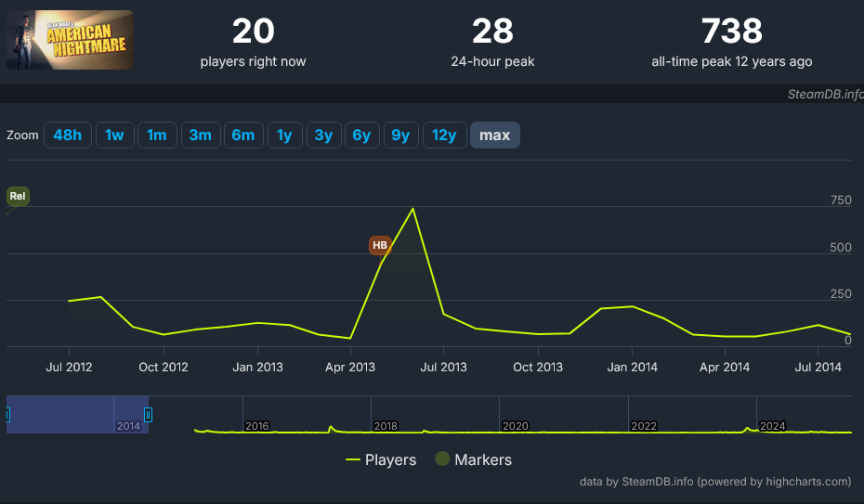This screenshot has width=864, height=504.
Task: Open the HB marker on the chart
Action: pyautogui.click(x=380, y=245)
